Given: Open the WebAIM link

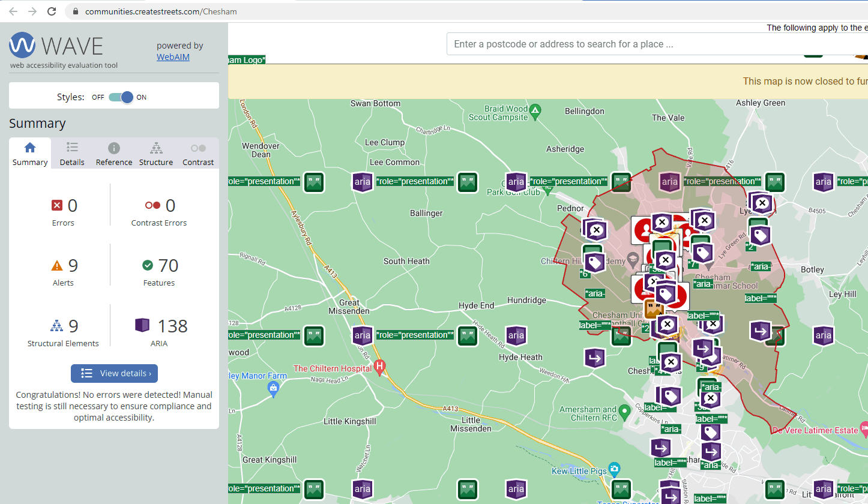Looking at the screenshot, I should click(173, 57).
